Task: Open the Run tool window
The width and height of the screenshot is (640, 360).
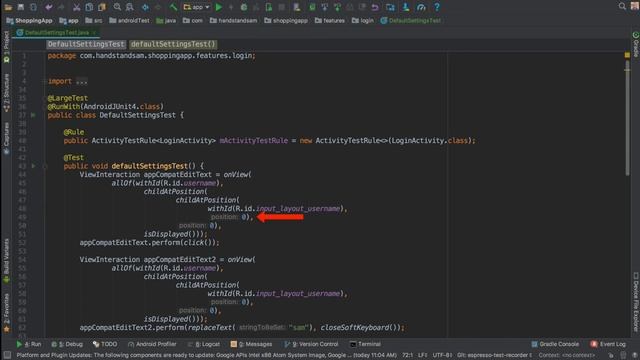Action: click(29, 344)
